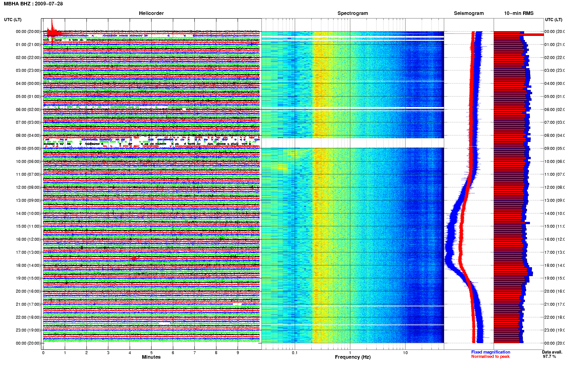The width and height of the screenshot is (588, 368).
Task: Click the left-axis 14:00 (10:00) time label
Action: pyautogui.click(x=28, y=213)
